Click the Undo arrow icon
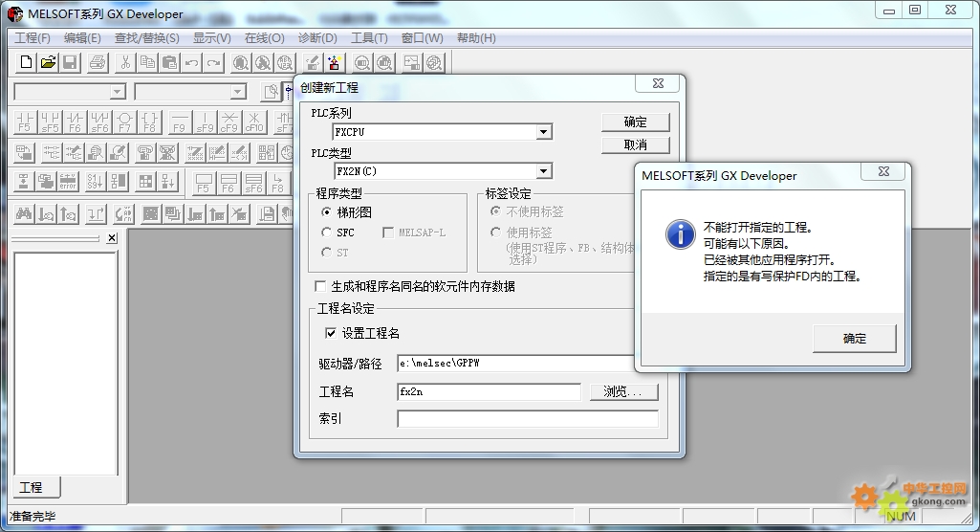 click(192, 62)
